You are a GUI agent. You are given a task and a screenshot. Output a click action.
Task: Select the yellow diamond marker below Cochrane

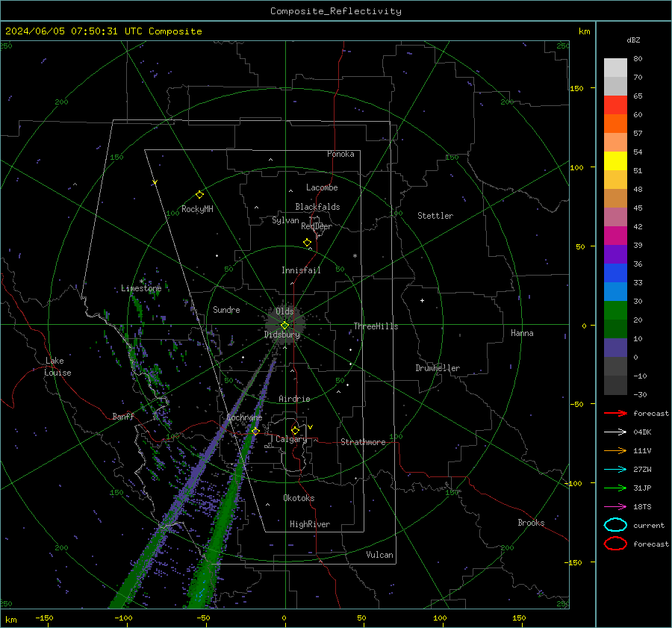pos(255,431)
